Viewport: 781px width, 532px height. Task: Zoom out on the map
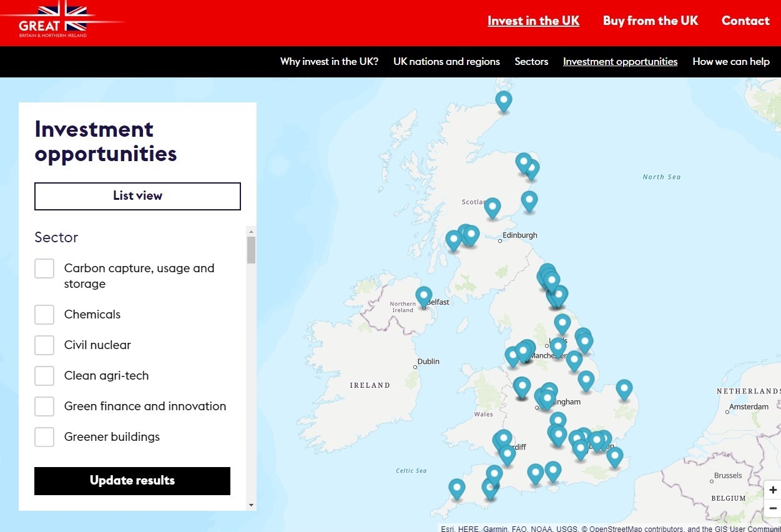tap(773, 508)
